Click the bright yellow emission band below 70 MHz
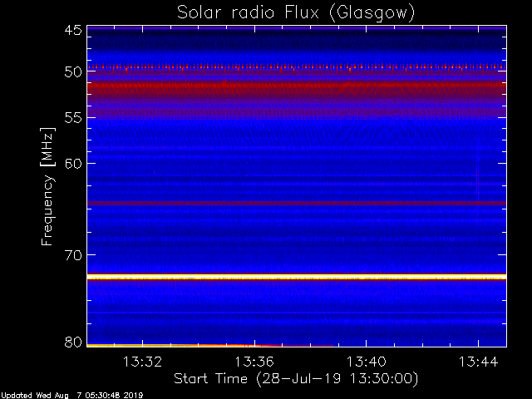The image size is (532, 399). tap(297, 277)
